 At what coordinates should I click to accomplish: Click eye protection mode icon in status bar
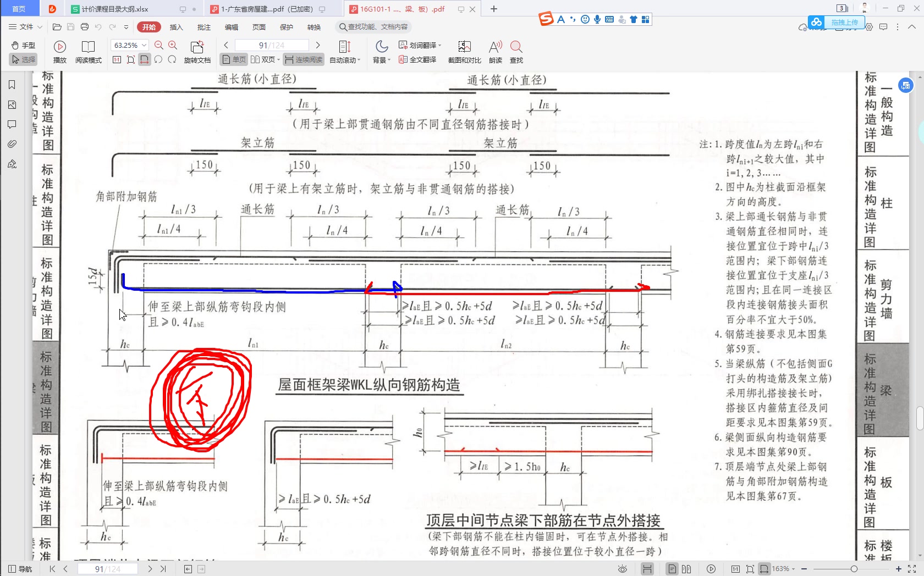[x=623, y=569]
